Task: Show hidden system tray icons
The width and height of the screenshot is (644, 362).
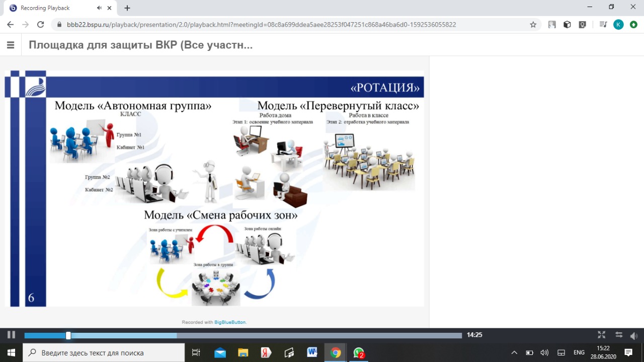Action: click(x=514, y=352)
